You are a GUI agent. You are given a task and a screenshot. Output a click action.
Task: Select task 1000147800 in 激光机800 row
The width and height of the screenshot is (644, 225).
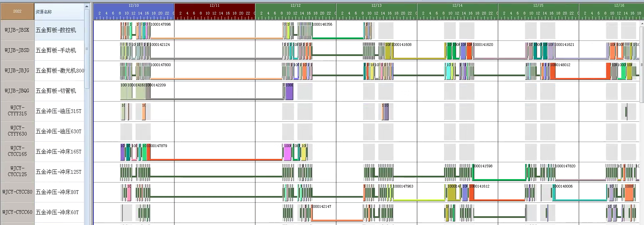pyautogui.click(x=161, y=65)
